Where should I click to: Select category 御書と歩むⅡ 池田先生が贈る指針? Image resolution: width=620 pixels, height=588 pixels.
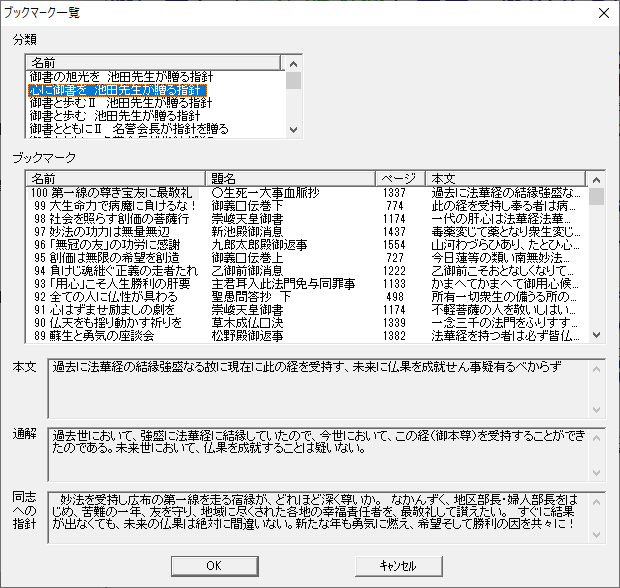[x=121, y=102]
